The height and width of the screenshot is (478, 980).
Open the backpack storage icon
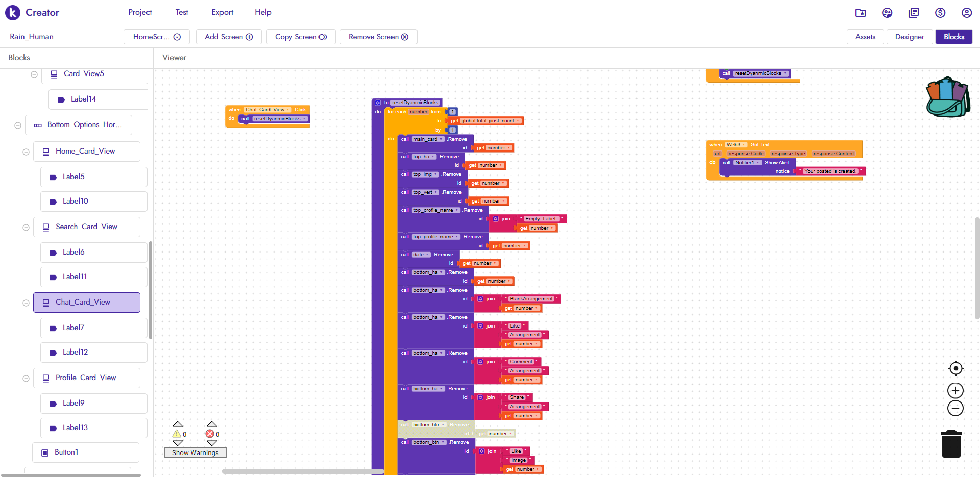(948, 97)
